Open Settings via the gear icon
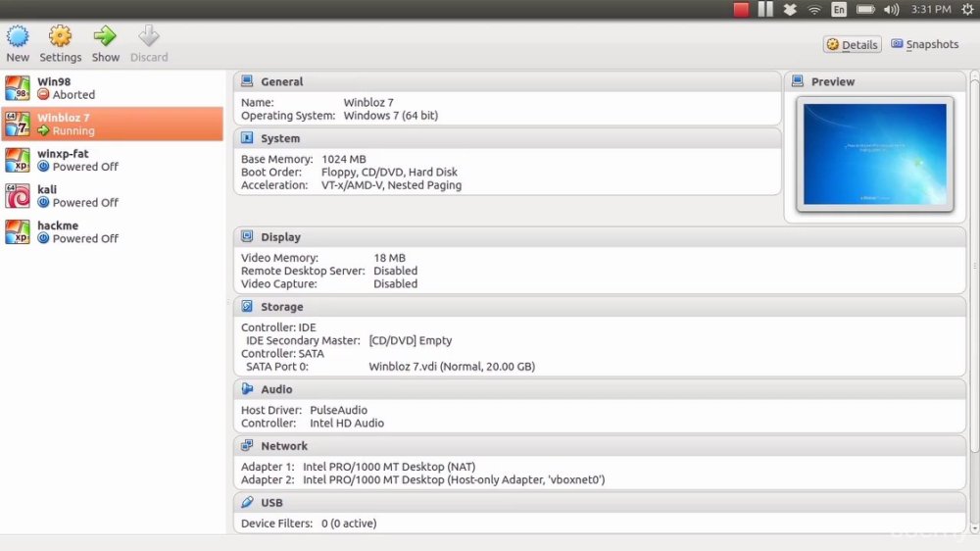 click(x=60, y=36)
